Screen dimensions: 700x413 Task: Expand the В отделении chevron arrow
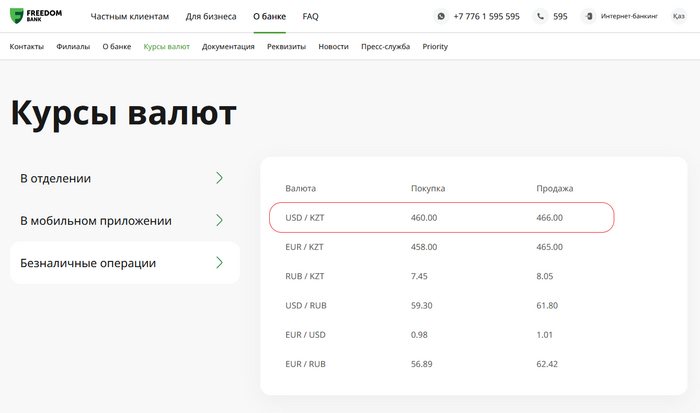(x=219, y=178)
